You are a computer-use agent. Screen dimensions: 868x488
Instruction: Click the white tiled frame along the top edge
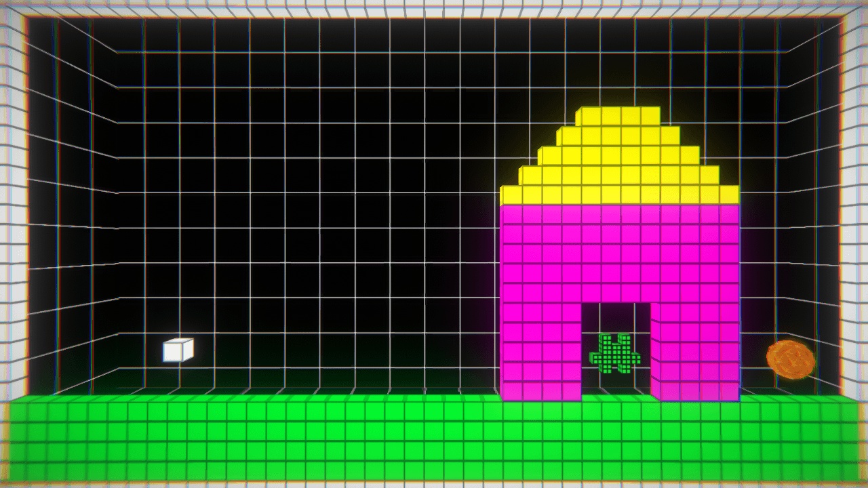click(x=434, y=7)
